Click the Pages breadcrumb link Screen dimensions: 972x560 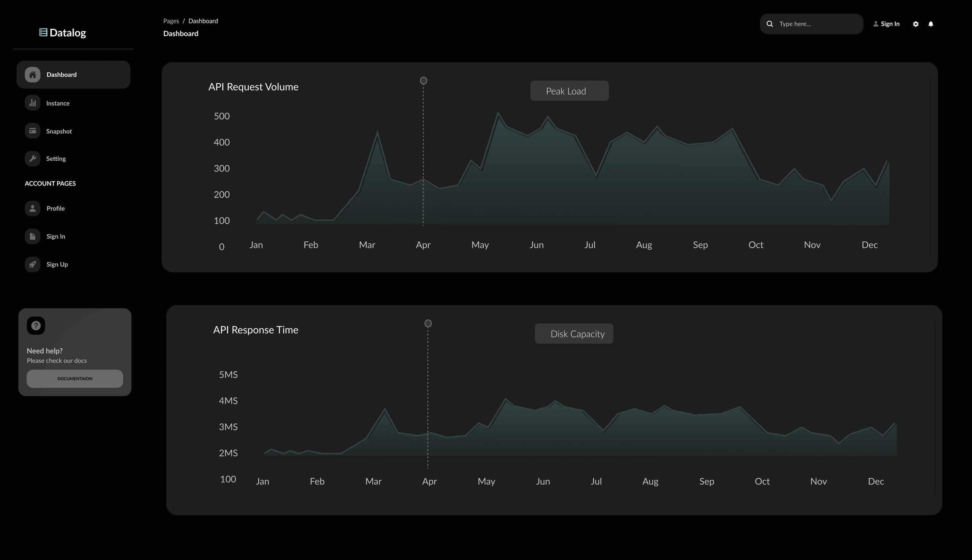[x=171, y=21]
